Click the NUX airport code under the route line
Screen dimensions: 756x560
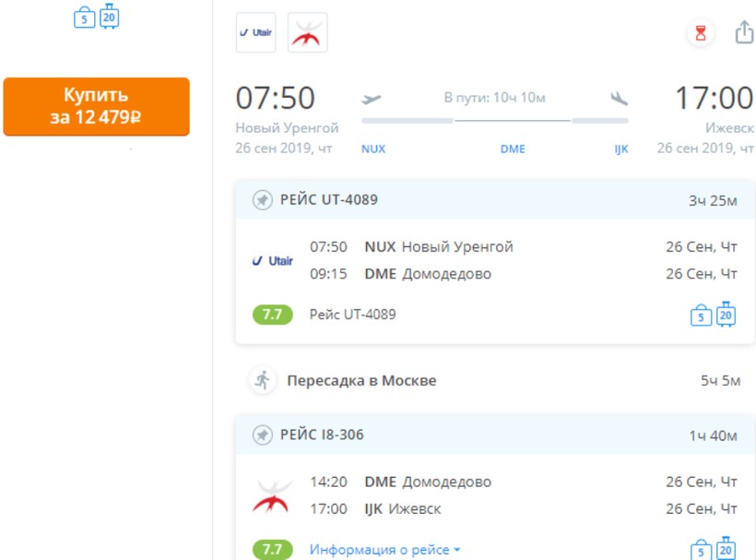point(373,149)
